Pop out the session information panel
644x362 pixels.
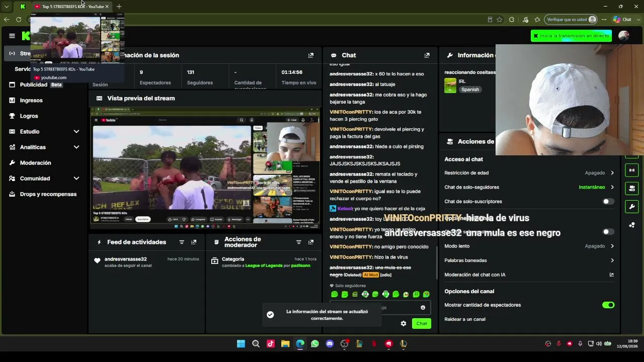click(x=310, y=55)
